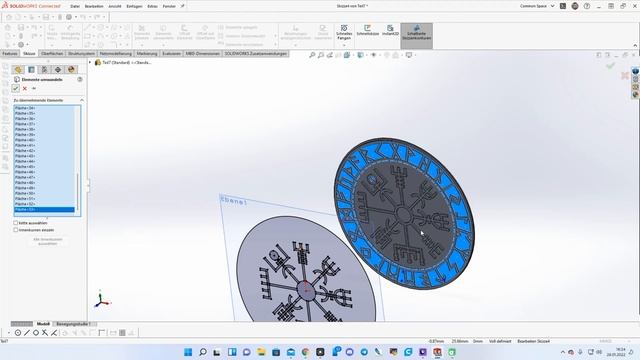This screenshot has width=640, height=360.
Task: Expand Teil7 tree in graphics area breadcrumb
Action: [90, 62]
